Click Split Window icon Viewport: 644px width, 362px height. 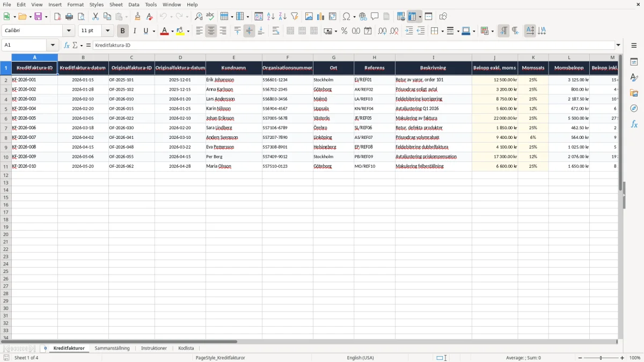[428, 17]
